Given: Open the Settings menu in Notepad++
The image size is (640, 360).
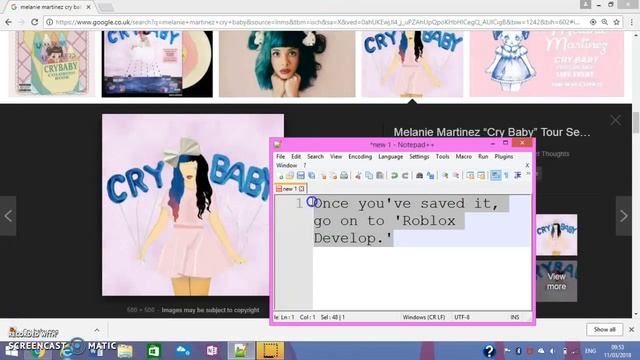Looking at the screenshot, I should click(419, 156).
